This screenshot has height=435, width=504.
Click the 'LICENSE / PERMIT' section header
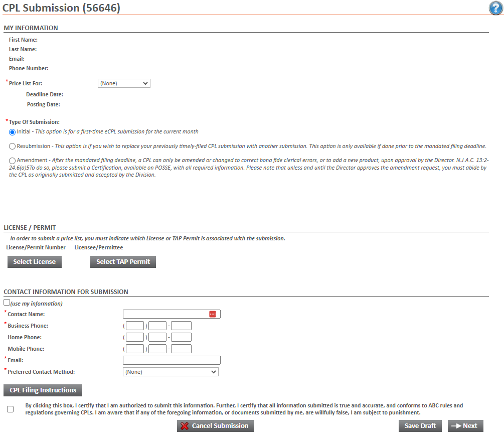click(x=30, y=228)
